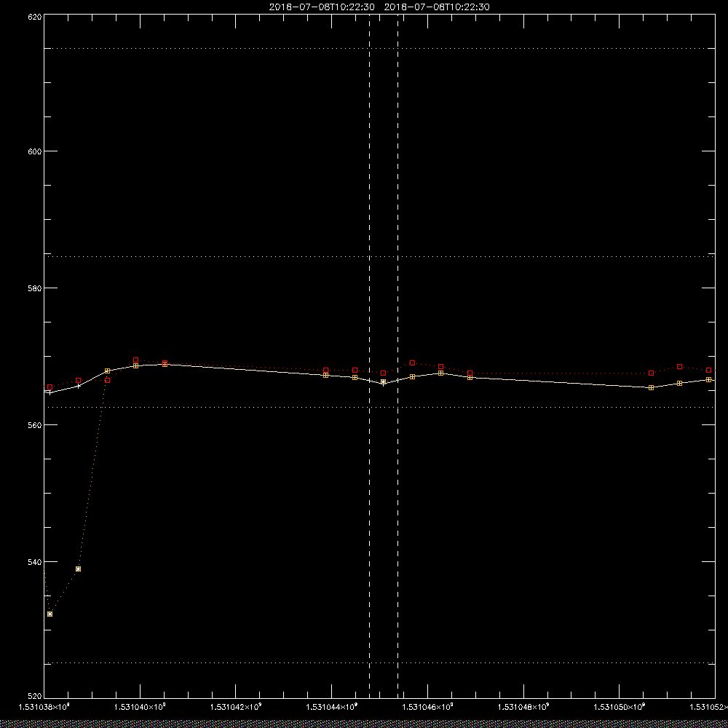Click the y-axis label 560

coord(35,425)
